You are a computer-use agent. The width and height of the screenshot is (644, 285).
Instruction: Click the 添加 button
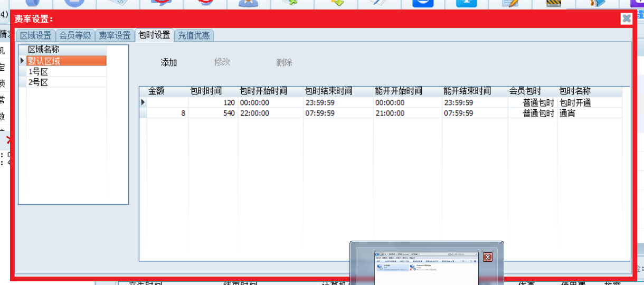169,62
